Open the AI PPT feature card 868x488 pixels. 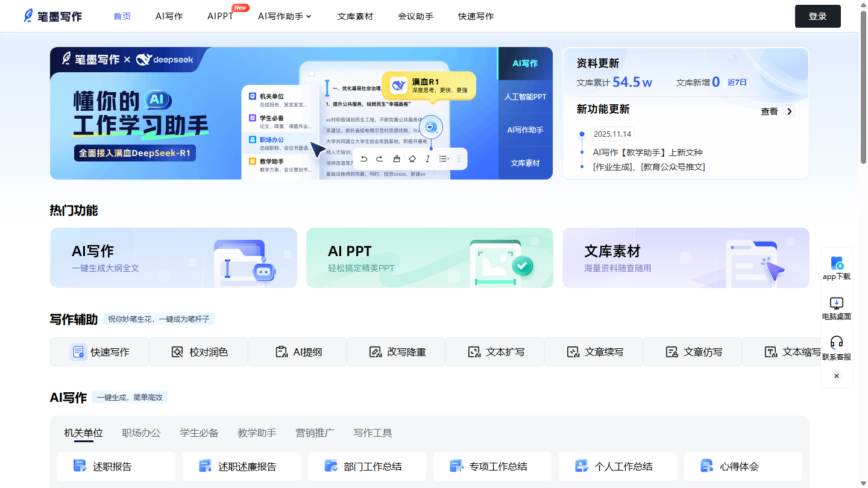coord(430,258)
